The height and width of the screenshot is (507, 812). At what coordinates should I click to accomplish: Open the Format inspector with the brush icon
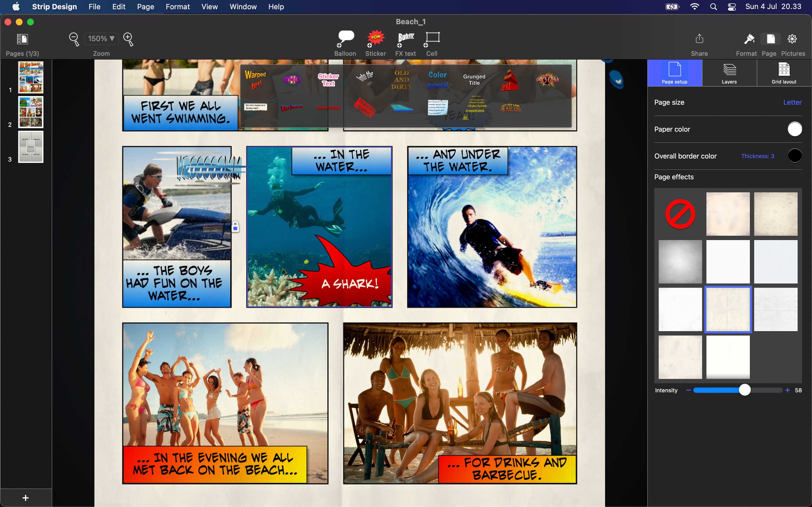coord(749,39)
